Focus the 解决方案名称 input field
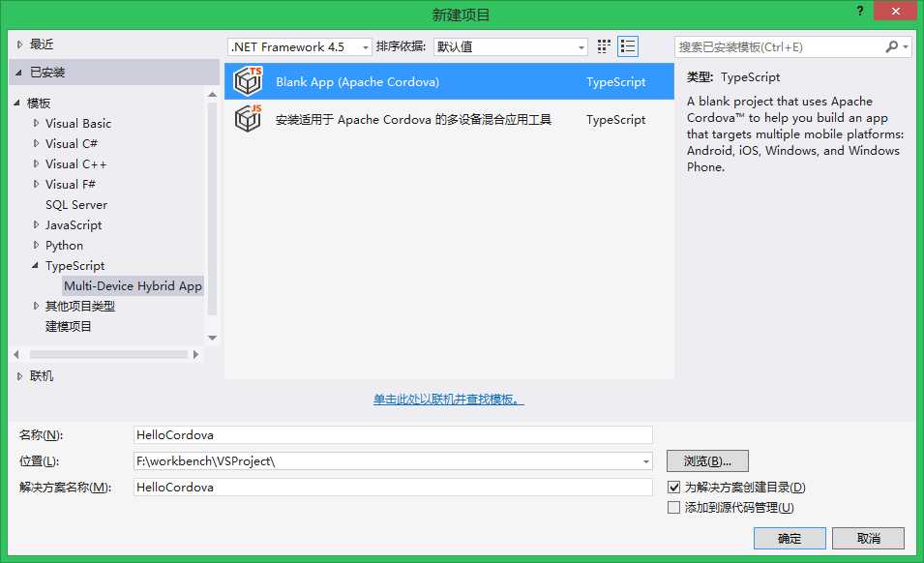This screenshot has width=924, height=563. click(x=393, y=487)
